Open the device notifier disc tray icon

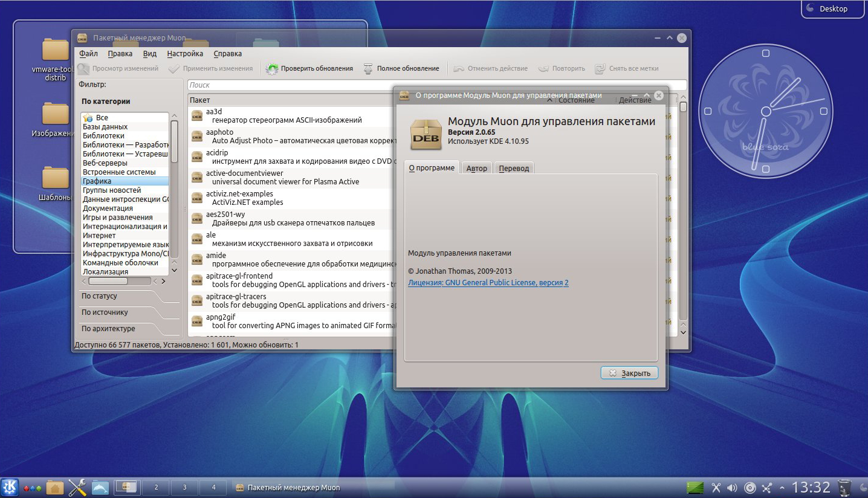pos(750,488)
